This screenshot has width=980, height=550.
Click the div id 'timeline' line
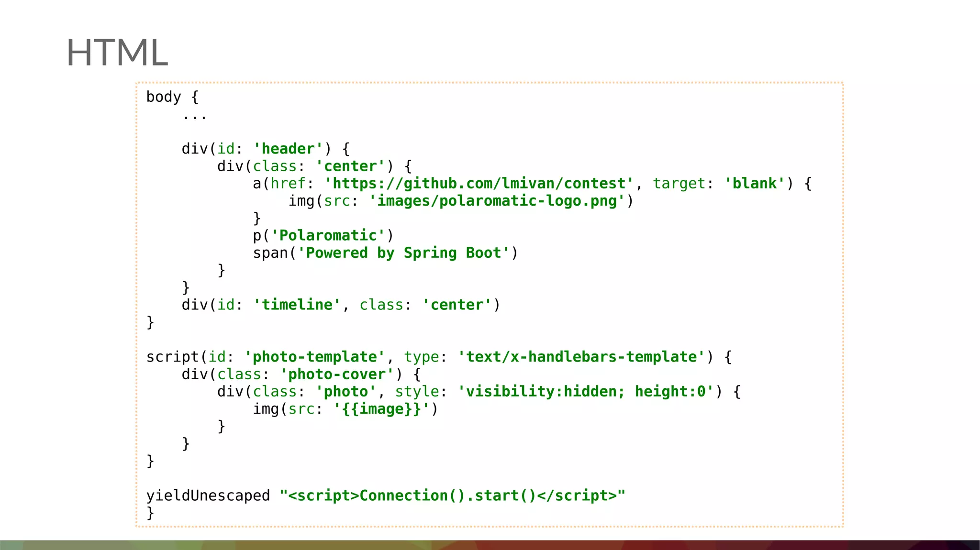pyautogui.click(x=341, y=305)
